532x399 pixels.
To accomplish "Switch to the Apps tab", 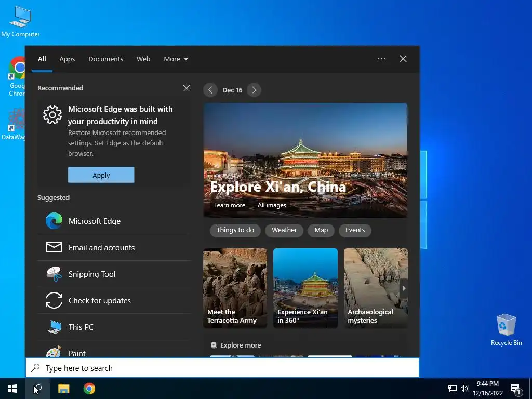I will [x=67, y=59].
